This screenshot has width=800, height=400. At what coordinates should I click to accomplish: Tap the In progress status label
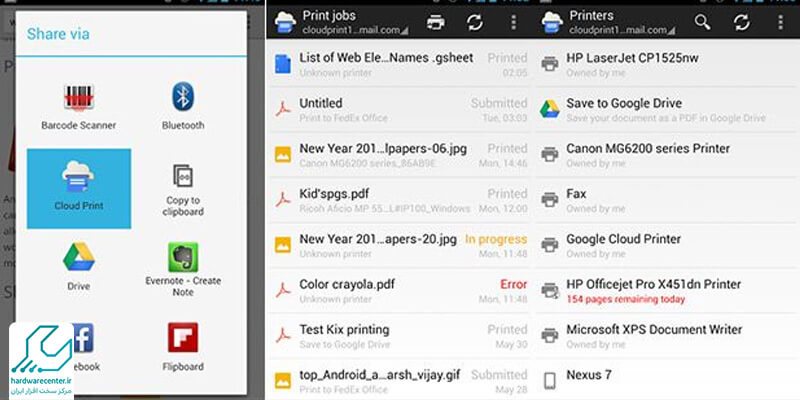(x=496, y=239)
